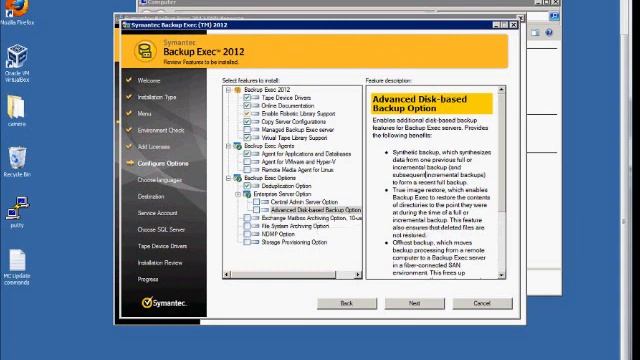Click the Backup Exec 2012 root node icon
This screenshot has width=640, height=360.
tap(238, 90)
